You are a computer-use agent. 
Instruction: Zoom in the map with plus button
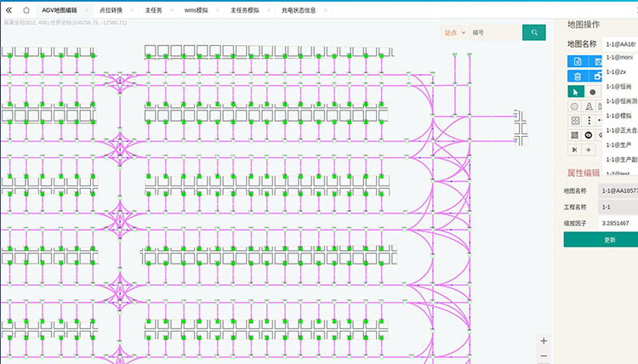544,341
